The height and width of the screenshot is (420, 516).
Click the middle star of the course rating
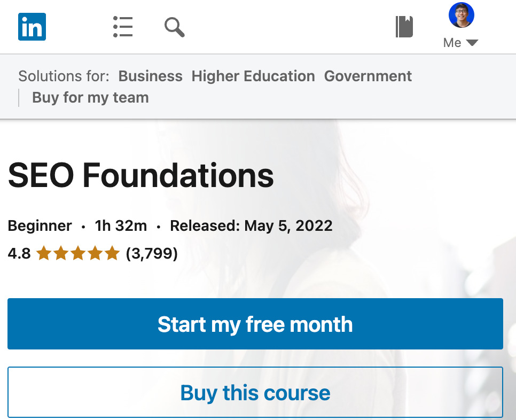point(78,253)
